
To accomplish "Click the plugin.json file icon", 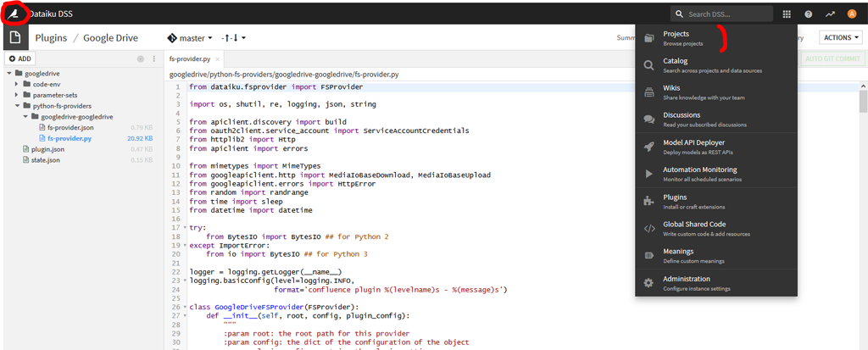I will point(26,149).
